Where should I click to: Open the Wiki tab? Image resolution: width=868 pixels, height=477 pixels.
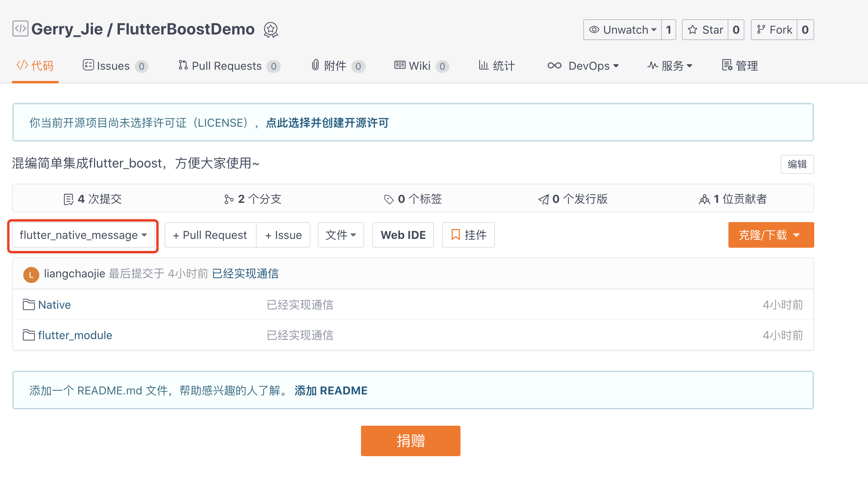click(419, 66)
